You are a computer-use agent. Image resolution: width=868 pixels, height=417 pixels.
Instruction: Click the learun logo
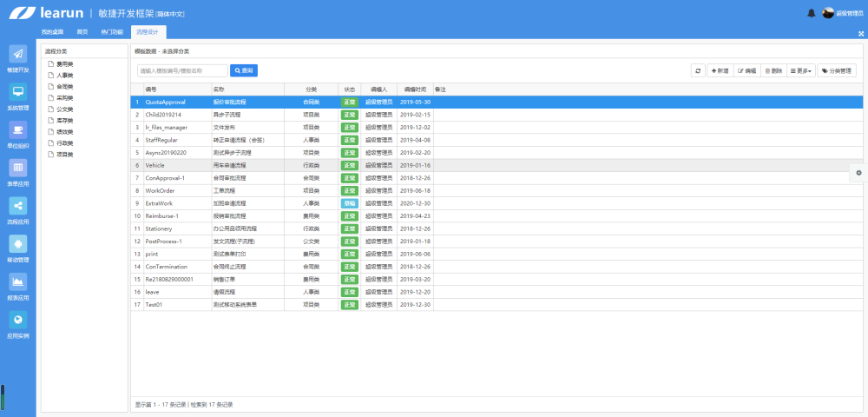tap(44, 13)
